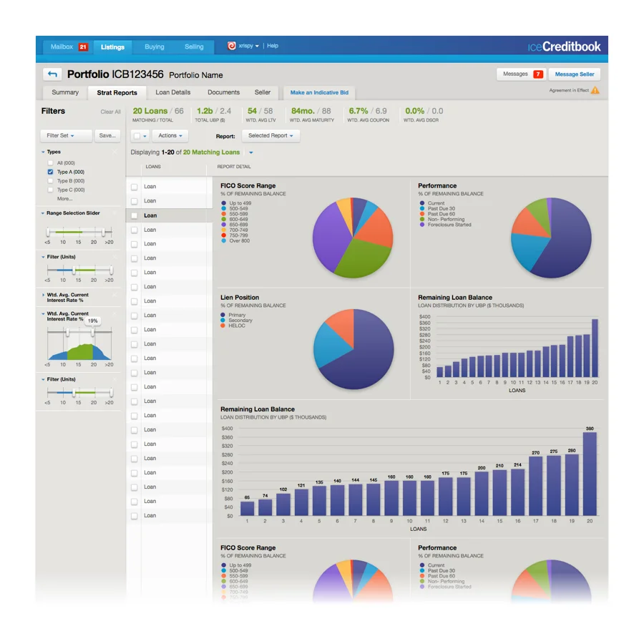Viewport: 644px width, 644px height.
Task: Click the 20 Loans / 66 matching stat
Action: click(x=158, y=114)
